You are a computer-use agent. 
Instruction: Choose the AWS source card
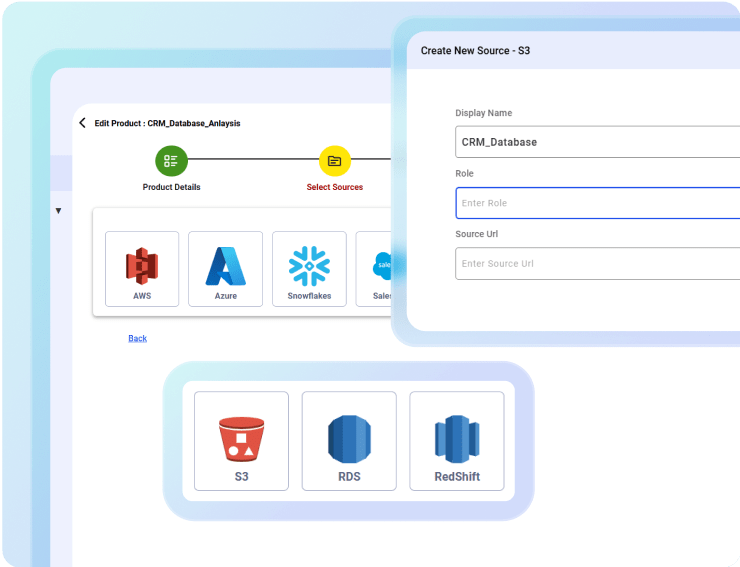(142, 269)
